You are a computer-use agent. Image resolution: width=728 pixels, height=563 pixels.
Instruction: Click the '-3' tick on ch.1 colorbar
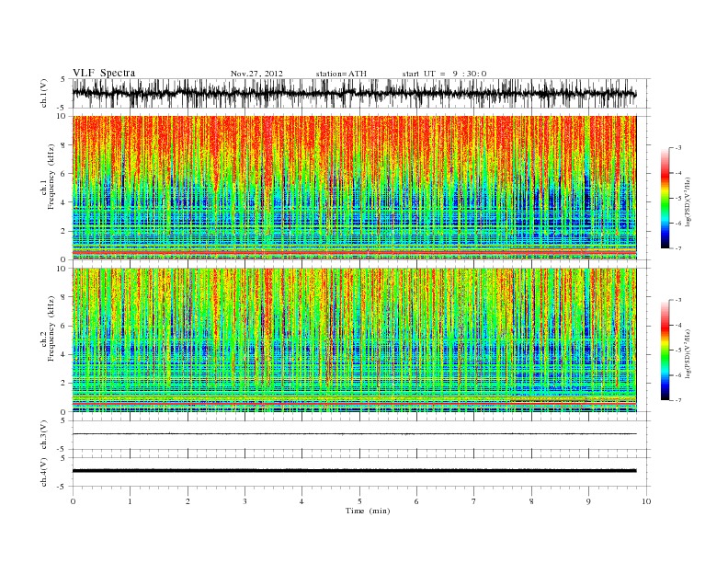[x=678, y=148]
